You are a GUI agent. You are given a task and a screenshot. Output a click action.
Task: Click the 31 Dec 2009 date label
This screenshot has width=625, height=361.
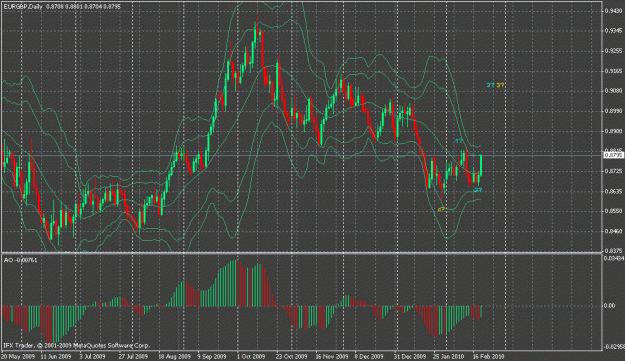pos(410,356)
